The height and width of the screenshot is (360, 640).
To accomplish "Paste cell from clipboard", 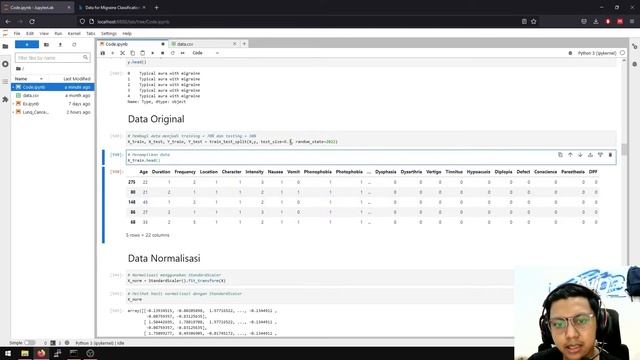I will (142, 53).
